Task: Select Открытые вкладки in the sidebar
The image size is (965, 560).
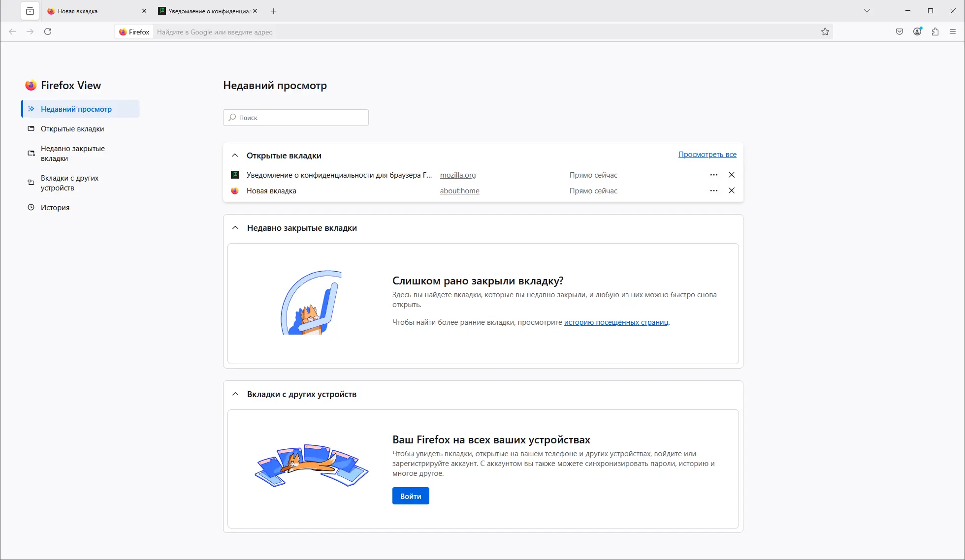Action: click(72, 128)
